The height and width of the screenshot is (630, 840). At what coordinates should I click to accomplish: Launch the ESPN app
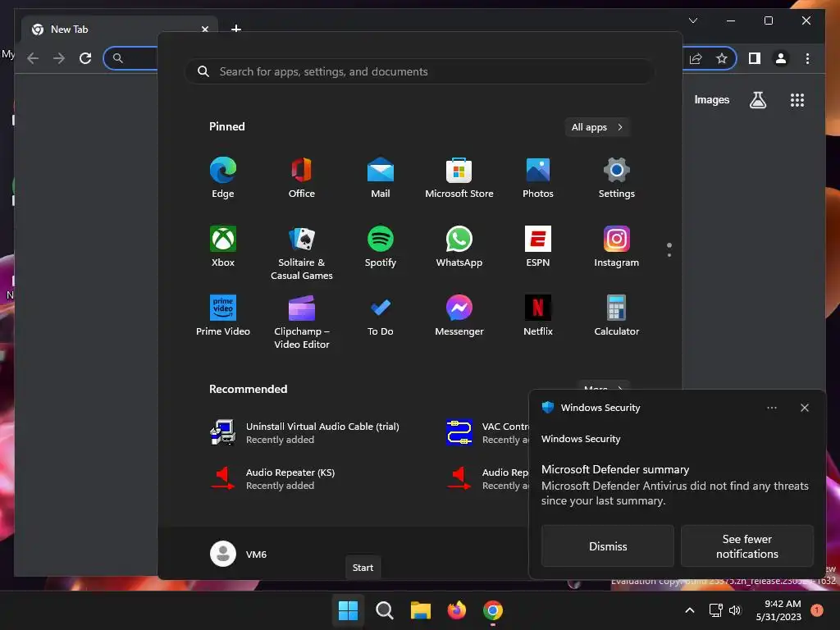coord(538,247)
